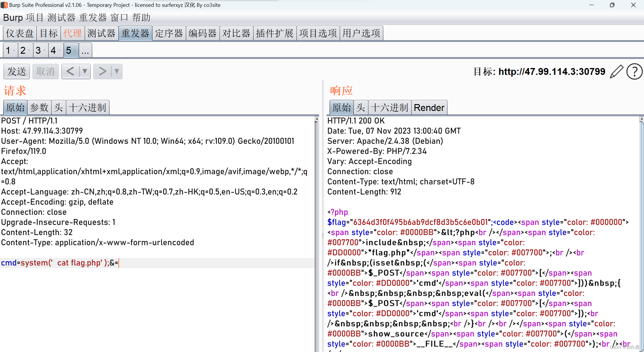This screenshot has width=644, height=352.
Task: Click the Content-Length: 32 request header
Action: point(37,232)
